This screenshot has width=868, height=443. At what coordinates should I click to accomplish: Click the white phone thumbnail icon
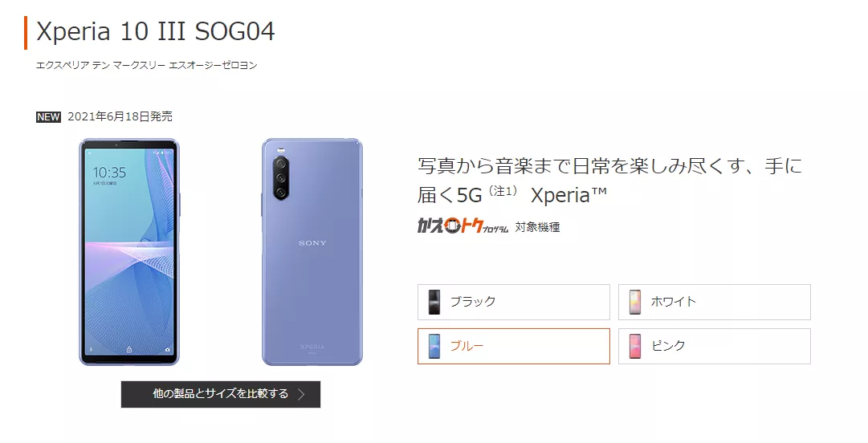pos(635,302)
